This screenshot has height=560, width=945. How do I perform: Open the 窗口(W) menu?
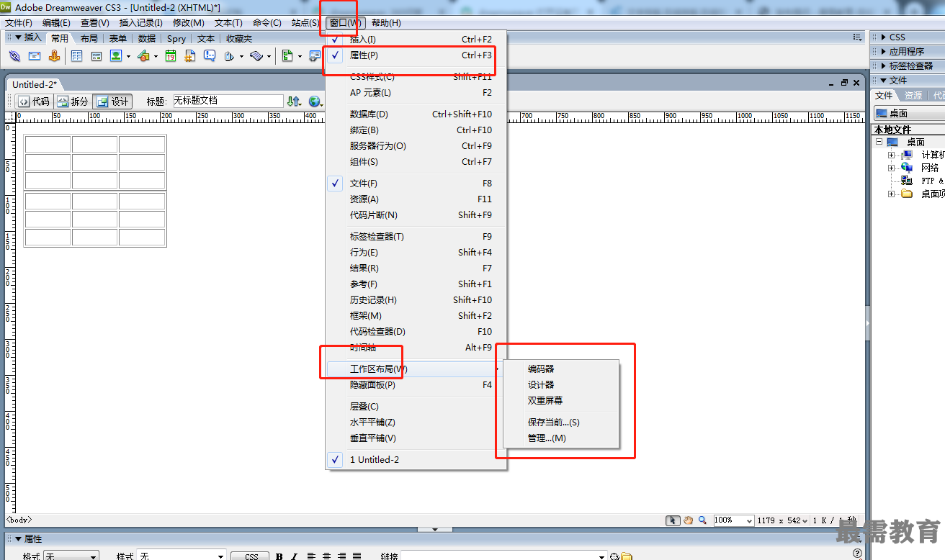[x=346, y=23]
